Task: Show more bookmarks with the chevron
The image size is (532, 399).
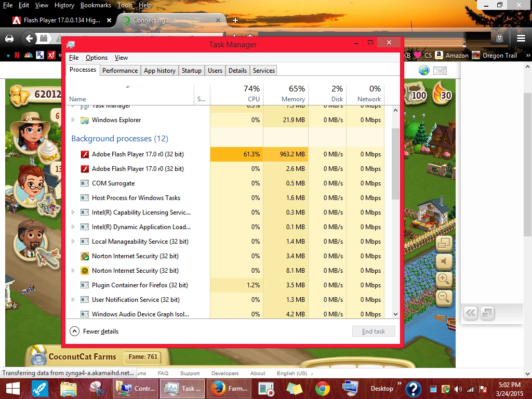Action: point(528,55)
